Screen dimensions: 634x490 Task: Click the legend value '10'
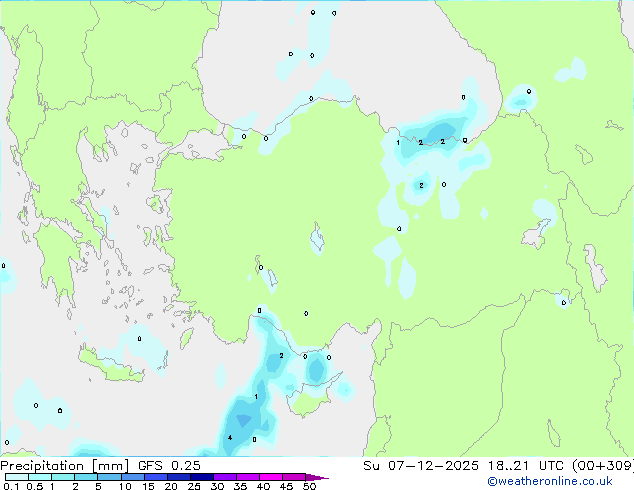(x=125, y=486)
